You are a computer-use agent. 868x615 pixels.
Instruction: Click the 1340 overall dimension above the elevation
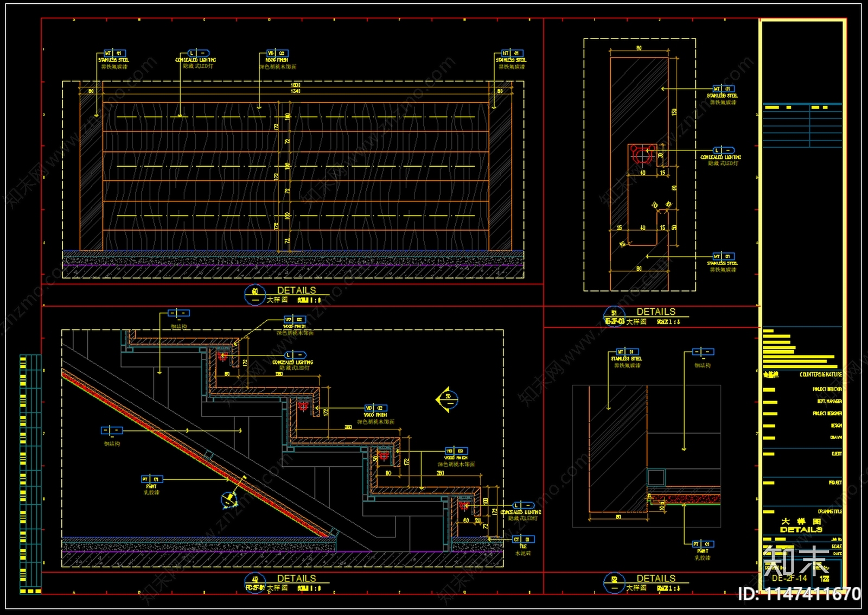click(x=296, y=91)
